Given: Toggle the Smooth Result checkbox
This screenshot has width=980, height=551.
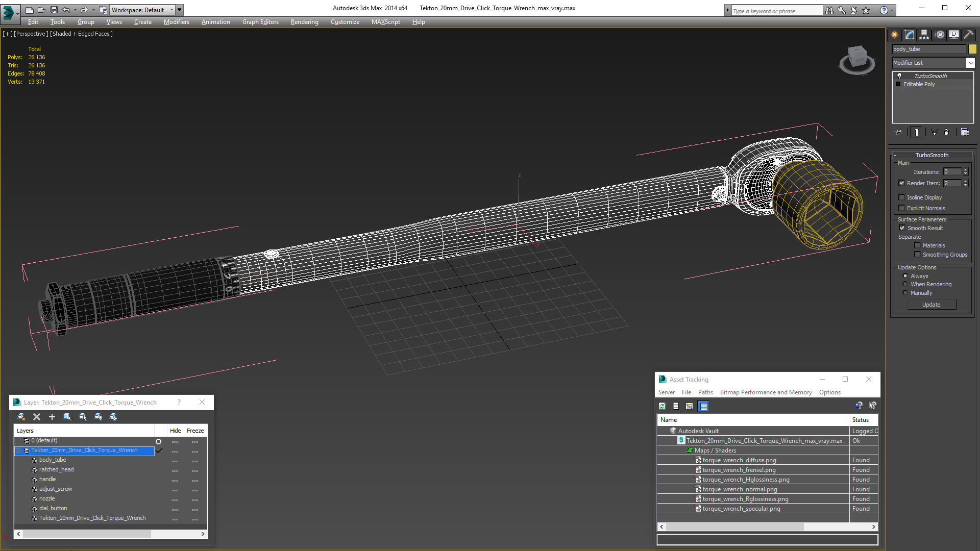Looking at the screenshot, I should [x=902, y=228].
